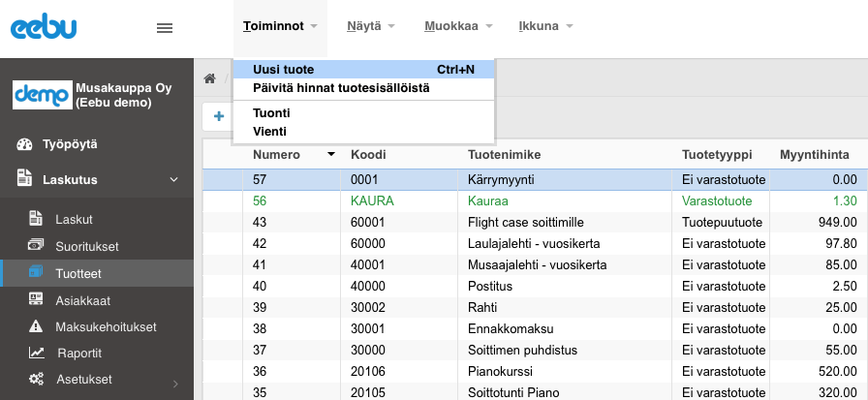The image size is (868, 400).
Task: Click the Laskut invoice icon
Action: pos(36,219)
